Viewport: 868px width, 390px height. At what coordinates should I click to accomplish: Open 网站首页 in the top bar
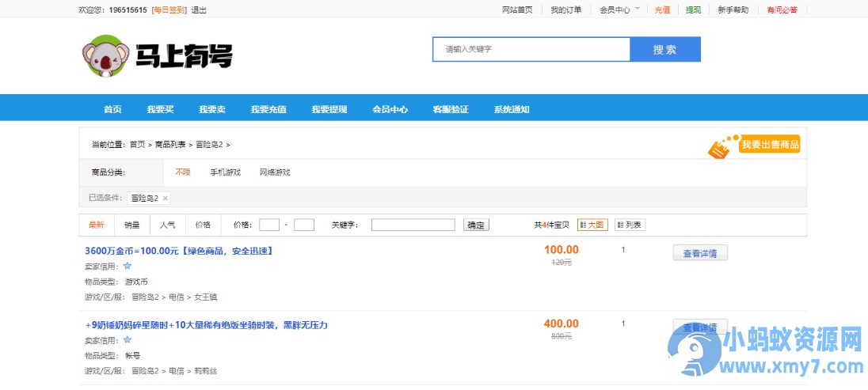click(x=517, y=10)
